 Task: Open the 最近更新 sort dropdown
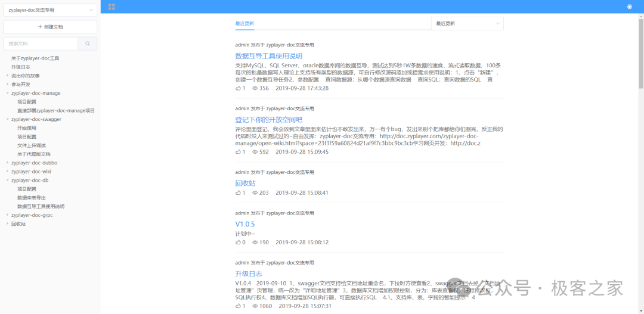pyautogui.click(x=467, y=23)
